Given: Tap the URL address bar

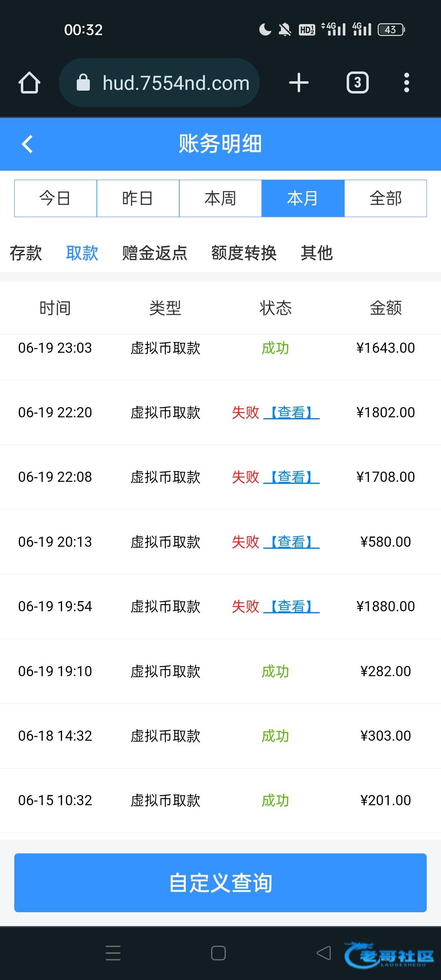Looking at the screenshot, I should point(176,83).
